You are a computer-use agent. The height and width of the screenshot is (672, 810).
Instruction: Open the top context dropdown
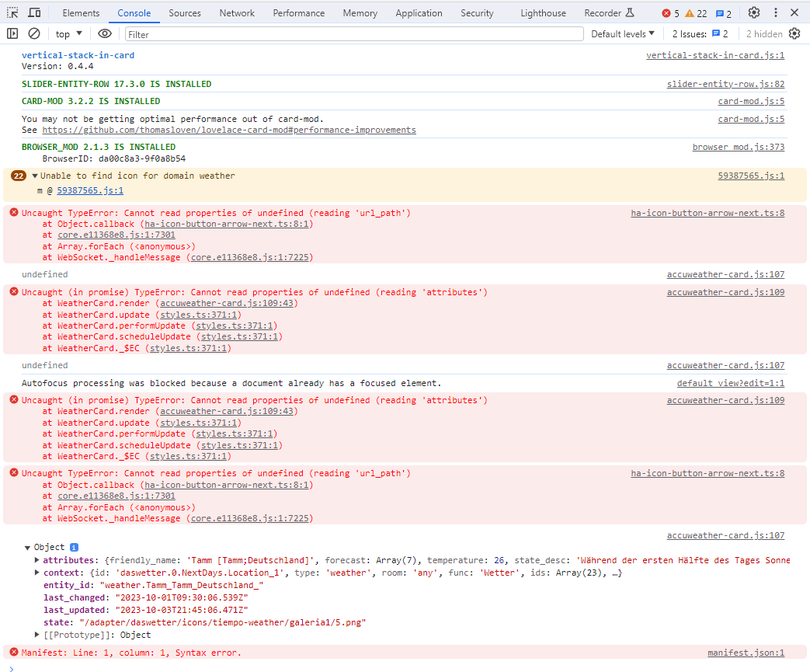68,34
